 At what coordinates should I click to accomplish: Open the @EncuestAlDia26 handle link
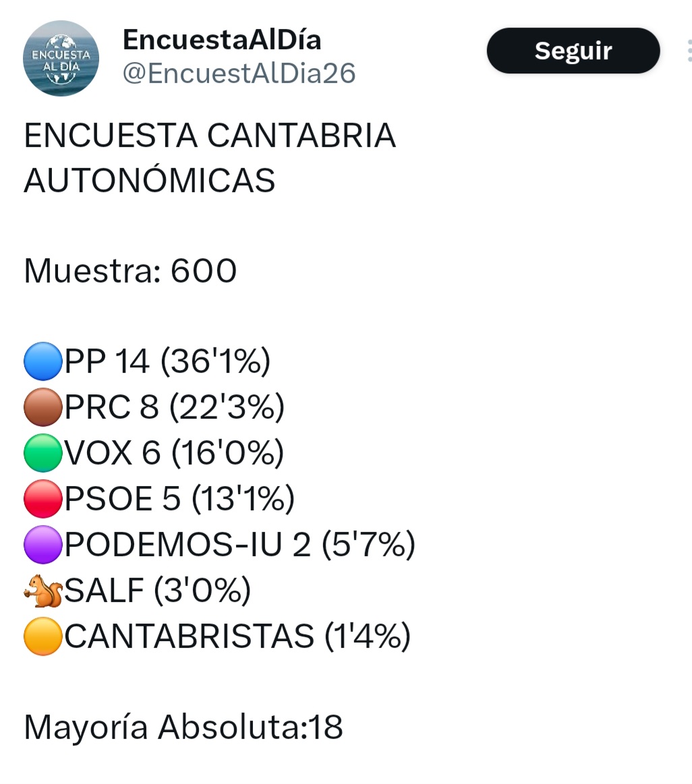tap(239, 73)
